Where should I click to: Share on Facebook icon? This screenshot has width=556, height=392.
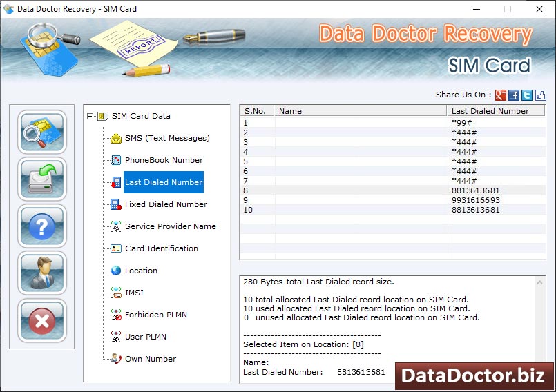coord(514,95)
